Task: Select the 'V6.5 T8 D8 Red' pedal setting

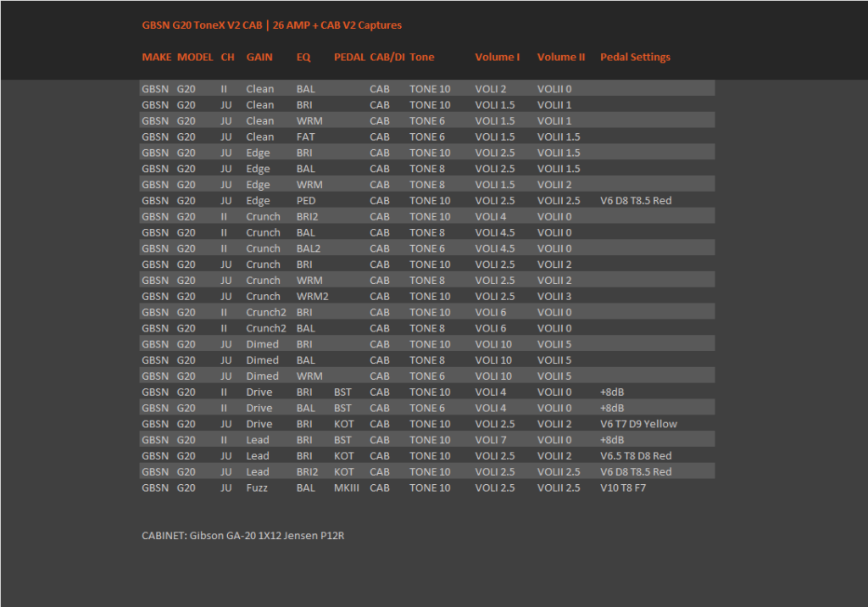Action: point(636,456)
